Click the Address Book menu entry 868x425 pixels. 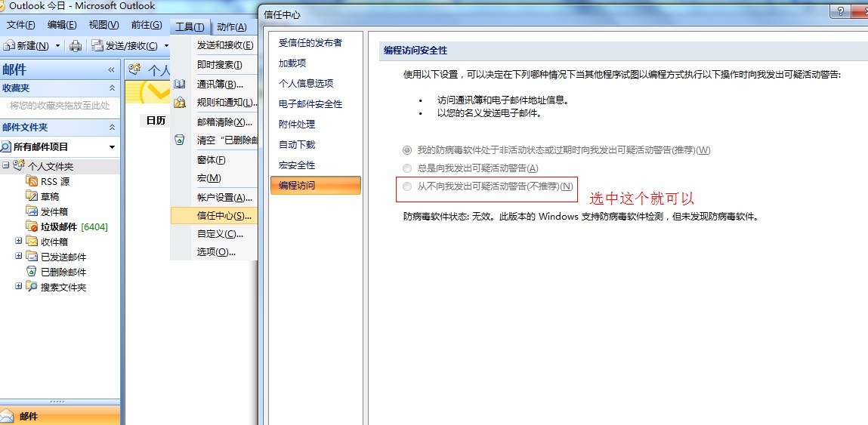pos(221,84)
